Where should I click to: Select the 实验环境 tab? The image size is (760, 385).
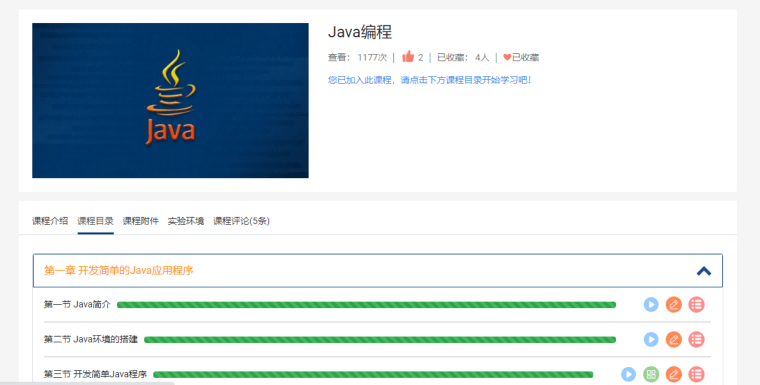(186, 221)
